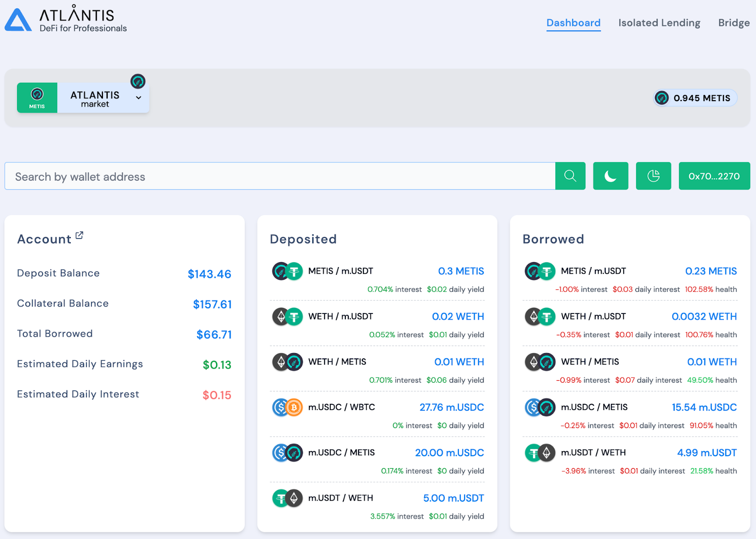Viewport: 756px width, 539px height.
Task: Click 49.50% health value
Action: pyautogui.click(x=700, y=380)
